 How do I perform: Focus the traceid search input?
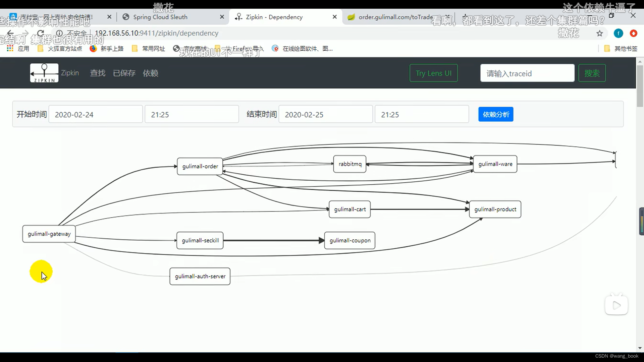[527, 73]
